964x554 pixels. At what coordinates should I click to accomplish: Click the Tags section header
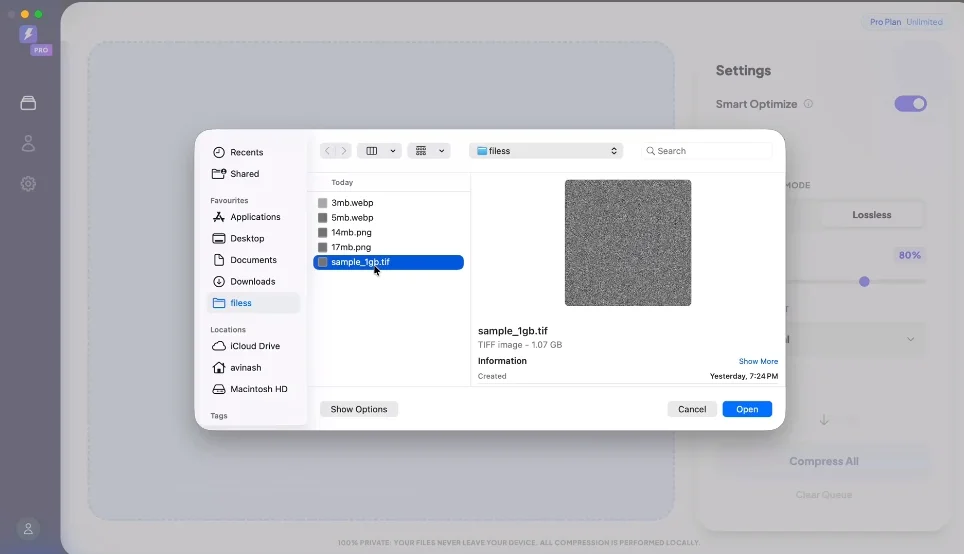coord(219,416)
